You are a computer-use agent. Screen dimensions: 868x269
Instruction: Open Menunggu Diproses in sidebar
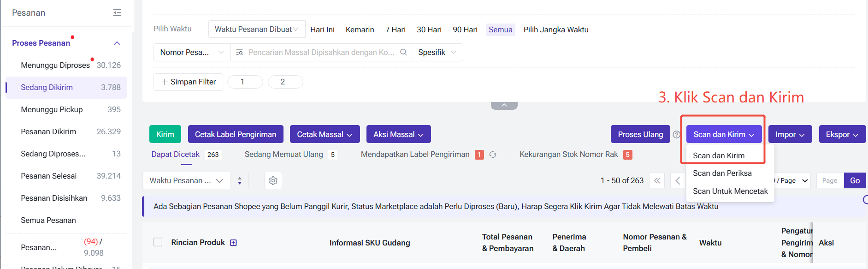pyautogui.click(x=67, y=65)
